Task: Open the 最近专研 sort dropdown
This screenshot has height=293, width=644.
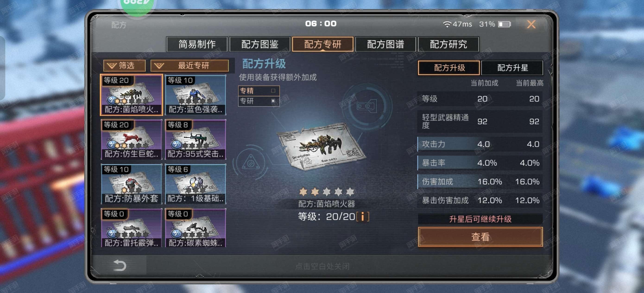Action: [189, 66]
